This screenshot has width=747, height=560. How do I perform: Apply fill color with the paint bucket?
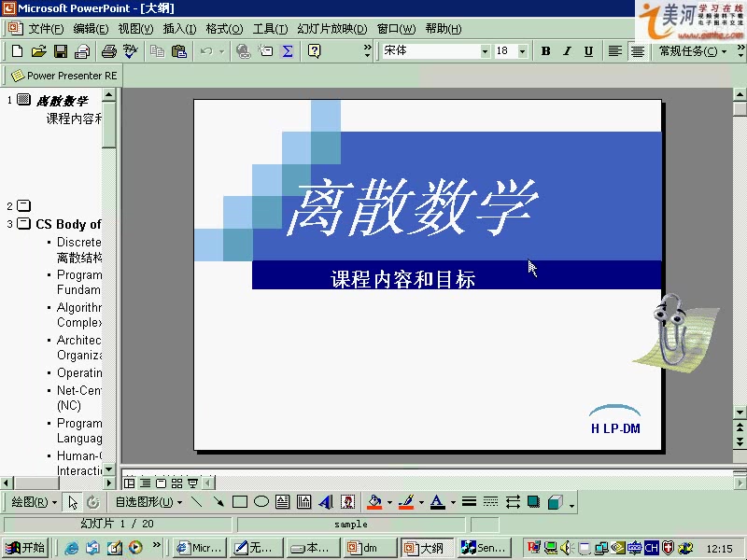(375, 501)
